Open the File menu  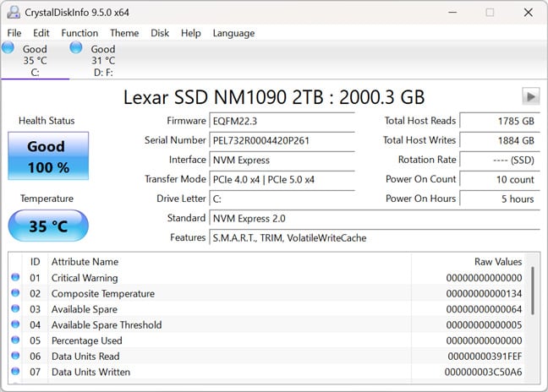(14, 33)
